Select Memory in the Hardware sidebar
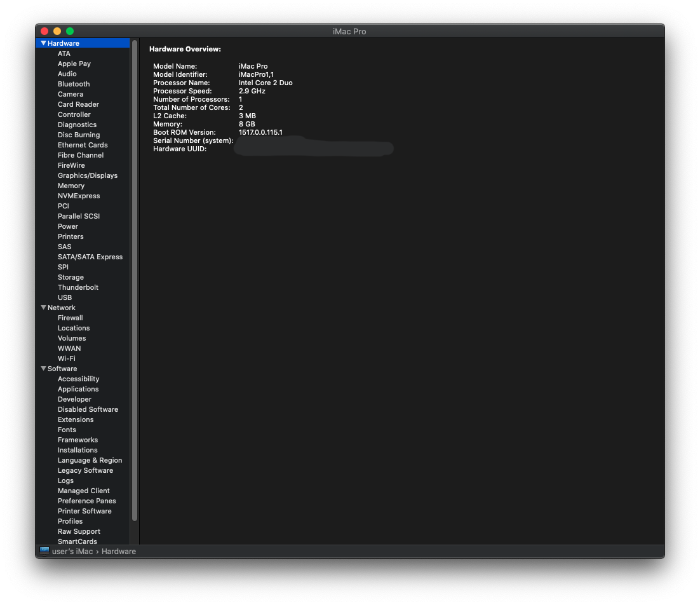Image resolution: width=700 pixels, height=605 pixels. [x=71, y=186]
